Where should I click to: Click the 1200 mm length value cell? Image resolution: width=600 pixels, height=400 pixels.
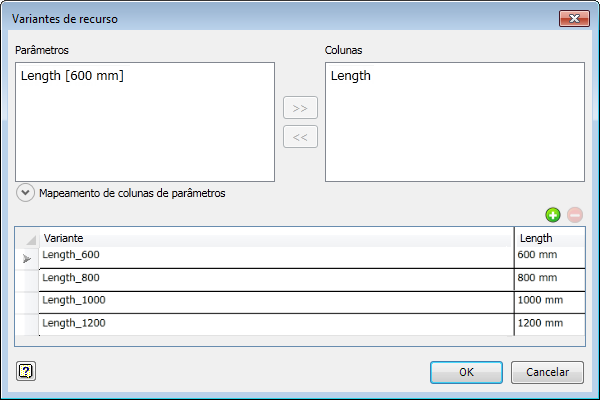[548, 324]
